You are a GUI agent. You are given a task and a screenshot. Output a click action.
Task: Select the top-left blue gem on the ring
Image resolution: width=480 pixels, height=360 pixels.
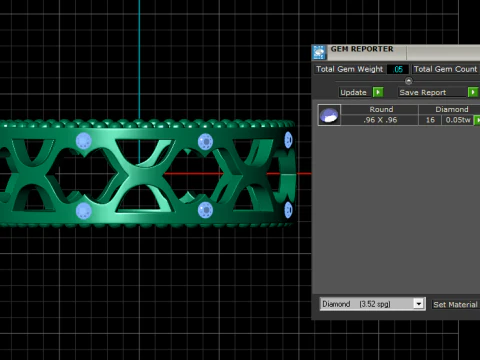coord(84,141)
